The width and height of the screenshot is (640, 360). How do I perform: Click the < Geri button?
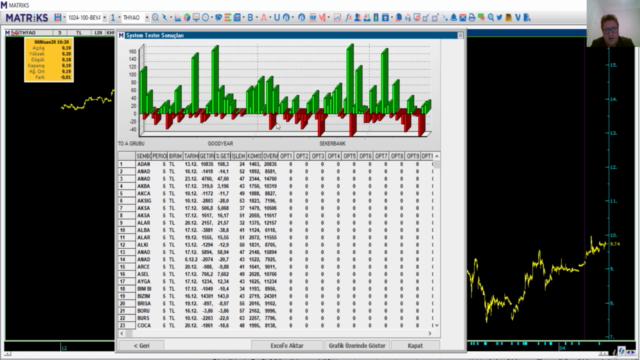tap(141, 346)
